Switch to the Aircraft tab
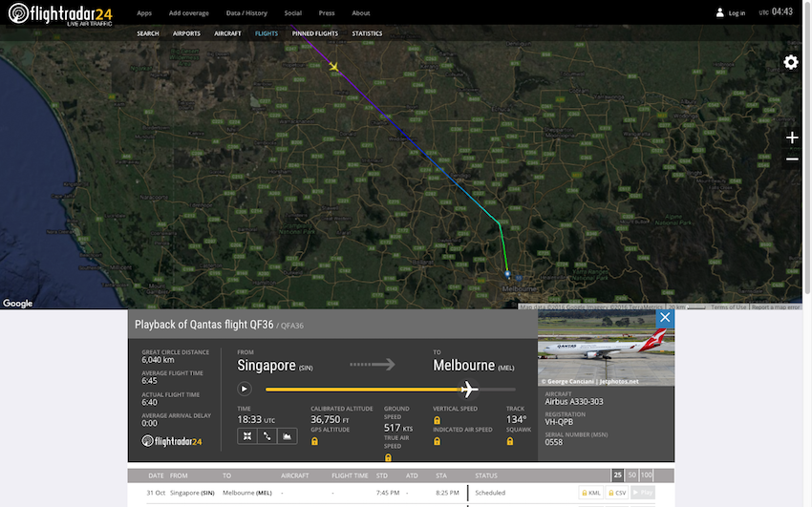 click(227, 33)
